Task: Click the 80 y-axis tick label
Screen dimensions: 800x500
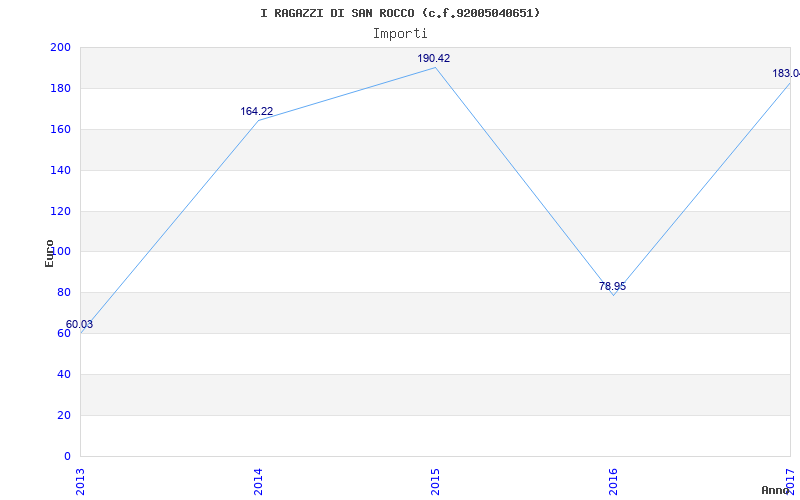Action: pos(63,292)
